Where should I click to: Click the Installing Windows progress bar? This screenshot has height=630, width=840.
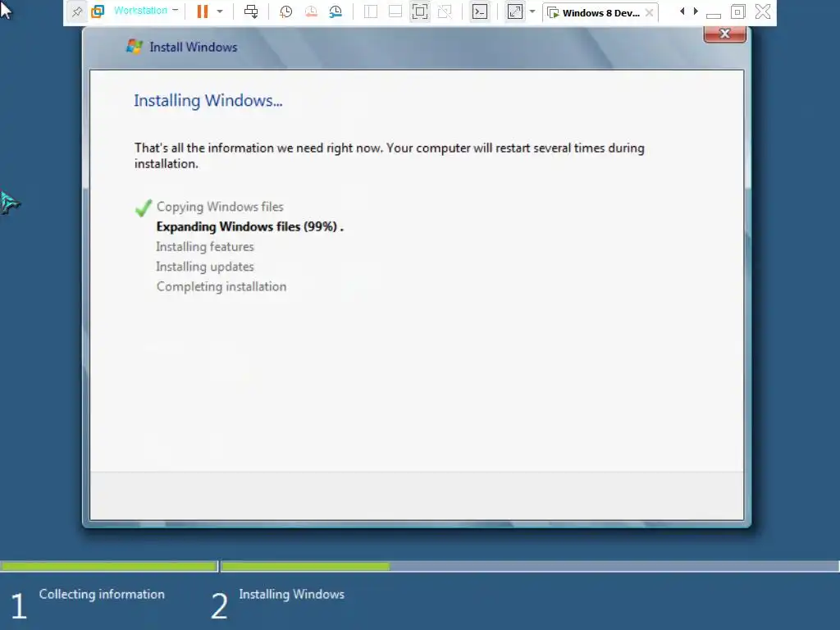(530, 566)
